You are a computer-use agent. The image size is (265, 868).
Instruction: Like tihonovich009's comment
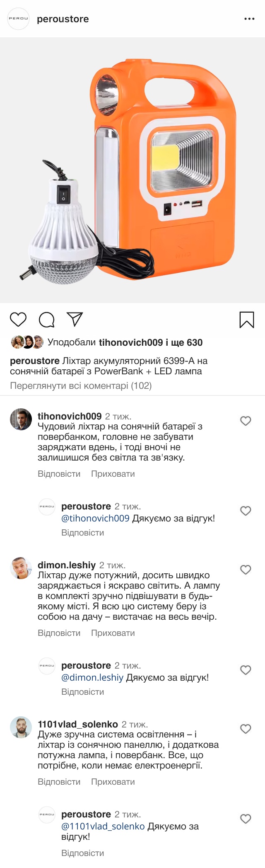246,421
